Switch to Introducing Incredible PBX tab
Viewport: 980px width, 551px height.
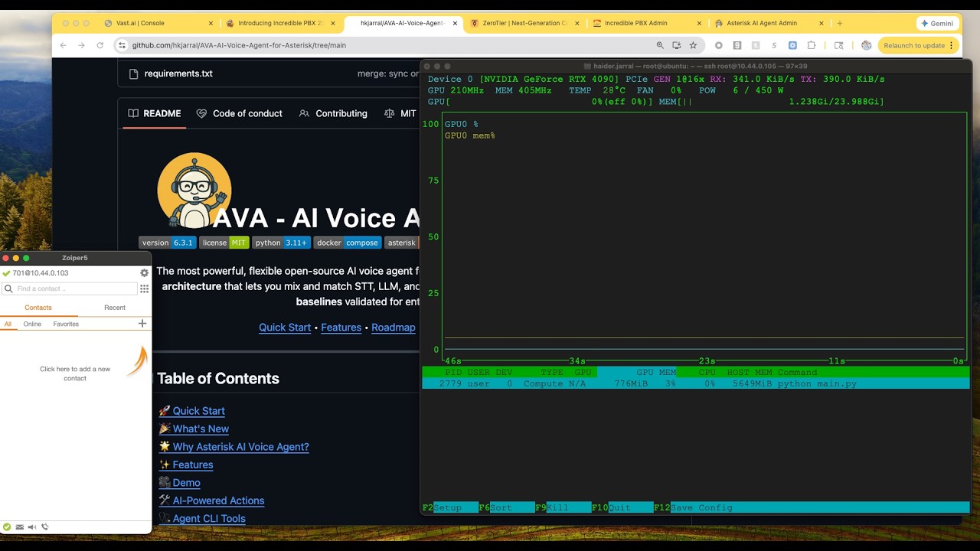pyautogui.click(x=281, y=23)
